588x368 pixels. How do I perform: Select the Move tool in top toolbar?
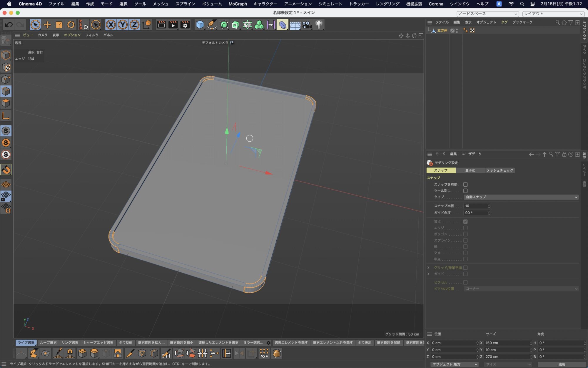pos(47,25)
